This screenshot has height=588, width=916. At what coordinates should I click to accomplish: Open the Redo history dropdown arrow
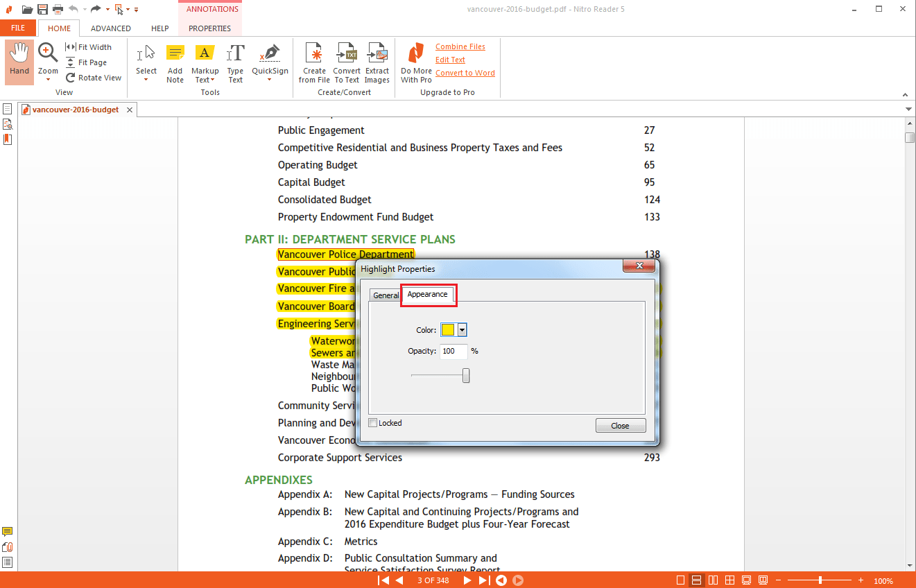pos(107,9)
